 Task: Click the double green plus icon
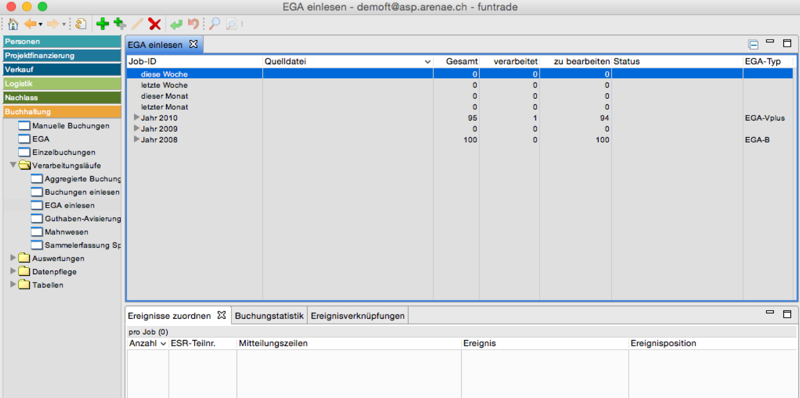120,23
